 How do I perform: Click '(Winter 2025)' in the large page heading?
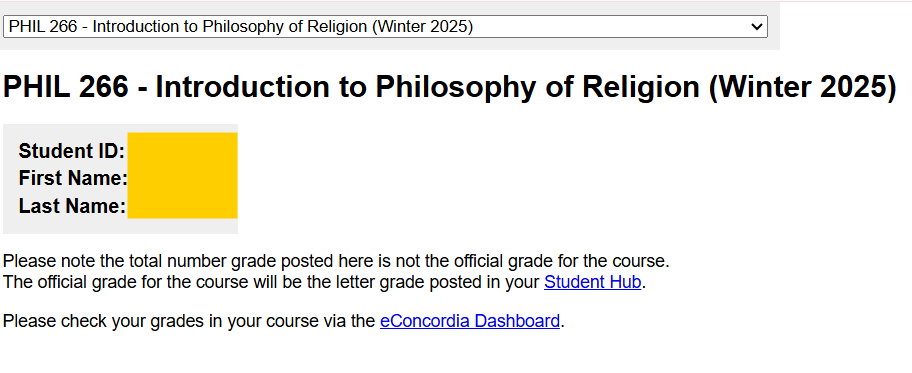803,87
